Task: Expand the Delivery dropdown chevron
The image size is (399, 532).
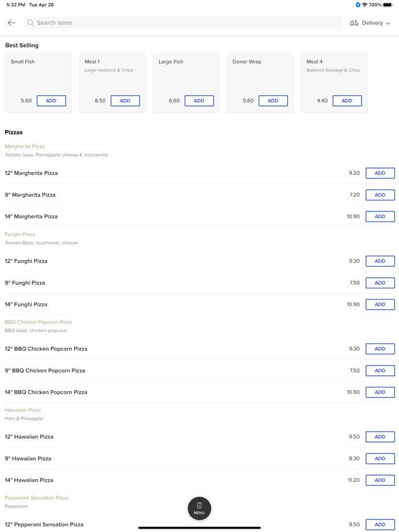Action: 388,23
